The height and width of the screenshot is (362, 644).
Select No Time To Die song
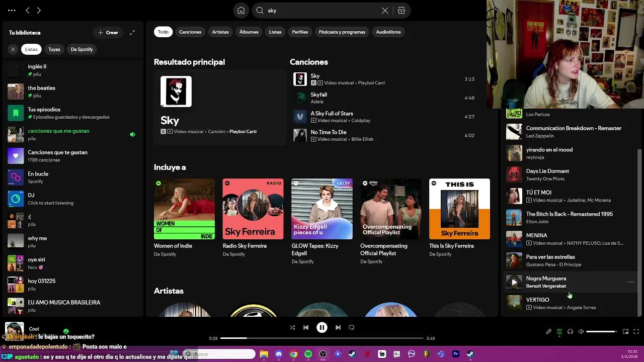[385, 135]
